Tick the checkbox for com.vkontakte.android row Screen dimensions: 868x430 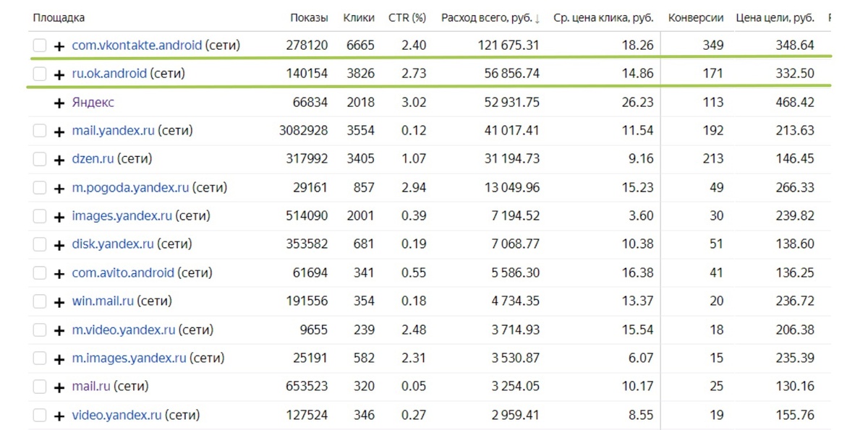[40, 46]
